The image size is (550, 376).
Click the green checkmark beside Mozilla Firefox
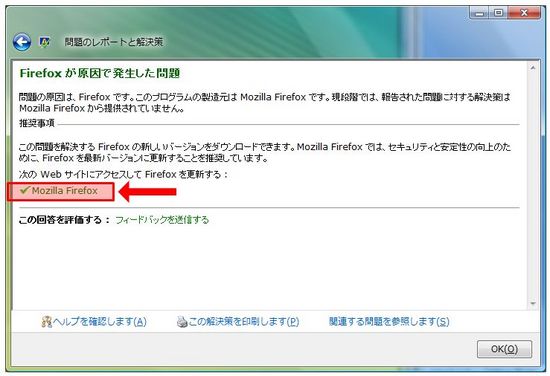[x=24, y=190]
